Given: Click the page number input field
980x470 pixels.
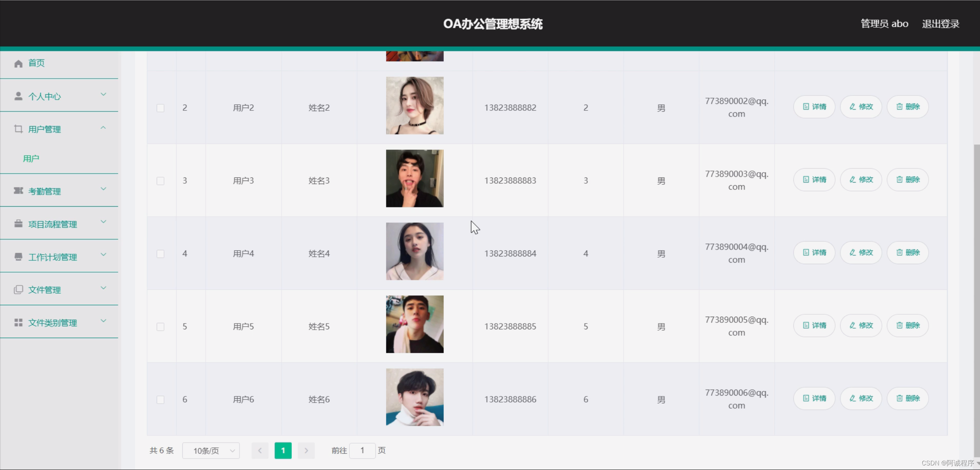Looking at the screenshot, I should click(x=362, y=450).
